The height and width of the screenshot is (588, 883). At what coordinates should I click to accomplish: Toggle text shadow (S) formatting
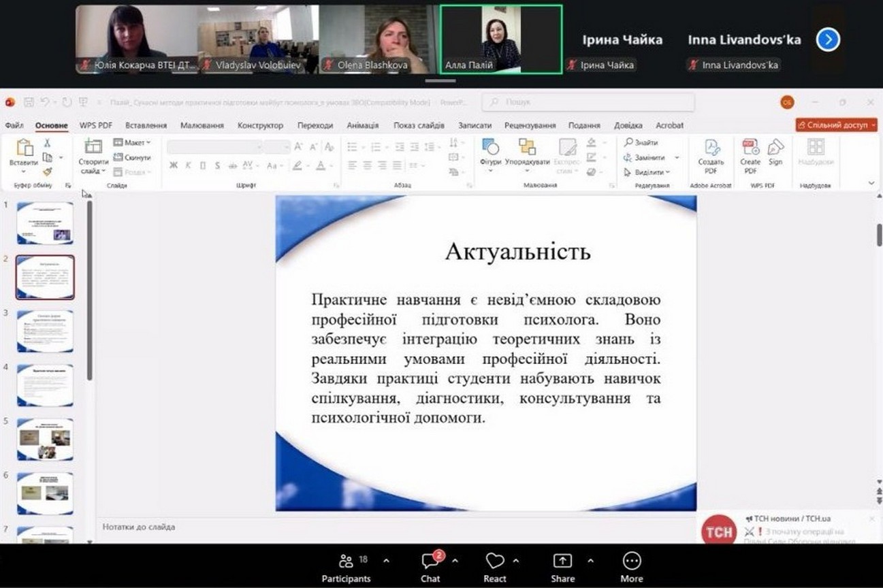217,165
